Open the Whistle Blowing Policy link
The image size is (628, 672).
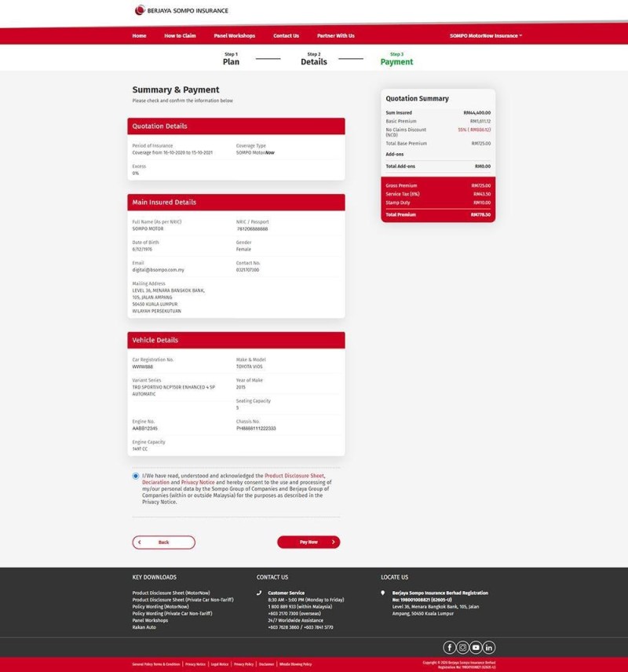[x=295, y=664]
